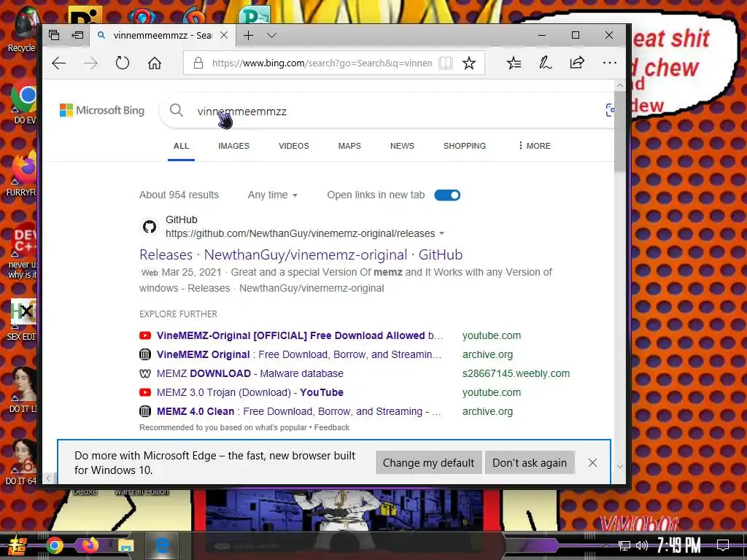Add notes with the pen icon

(546, 63)
